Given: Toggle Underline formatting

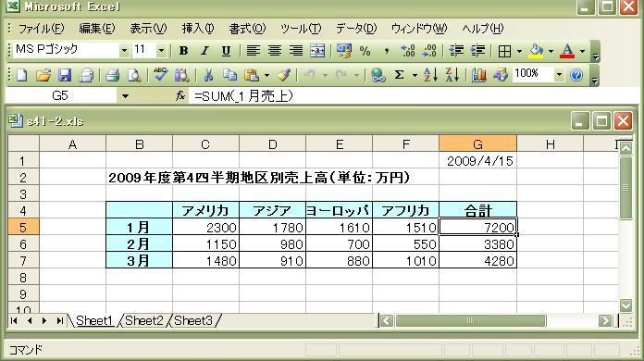Looking at the screenshot, I should pos(226,51).
